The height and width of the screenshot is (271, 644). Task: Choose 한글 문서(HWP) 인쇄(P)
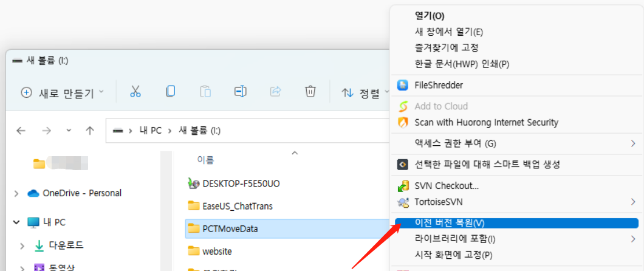(x=462, y=64)
